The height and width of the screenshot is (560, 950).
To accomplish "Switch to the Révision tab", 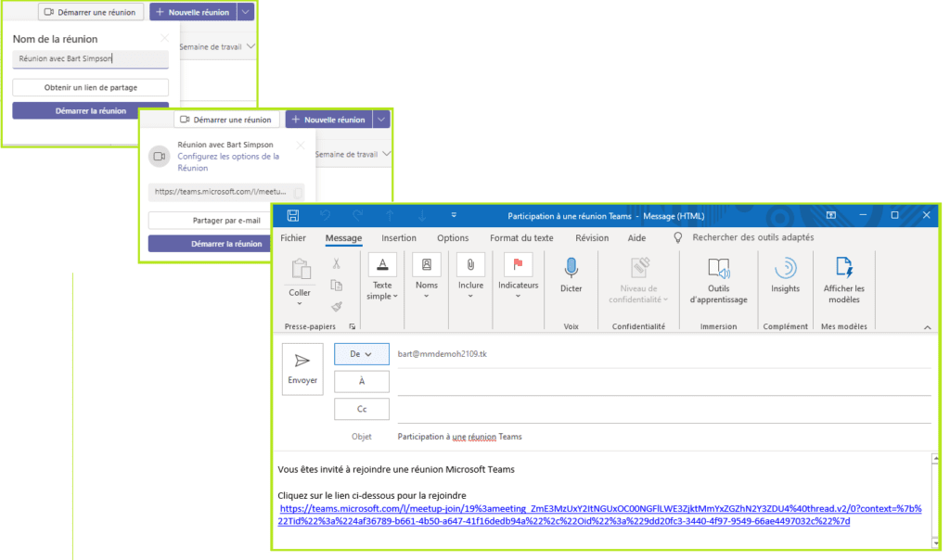I will (592, 238).
